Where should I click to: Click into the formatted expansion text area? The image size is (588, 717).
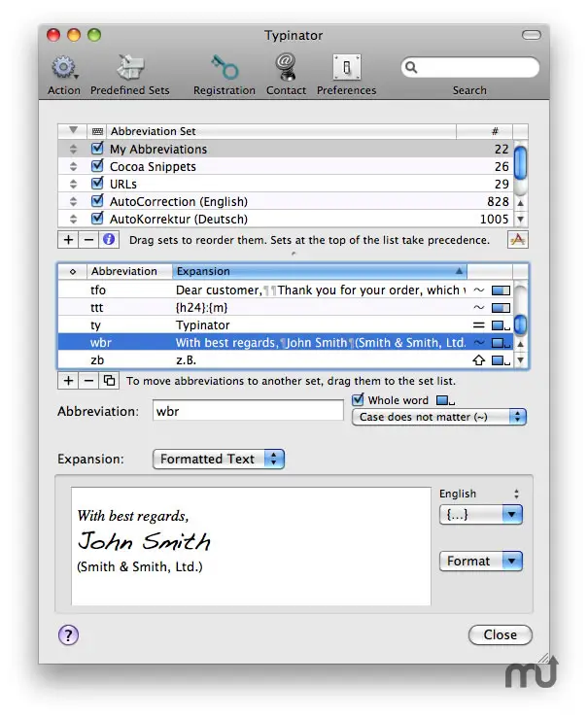251,546
